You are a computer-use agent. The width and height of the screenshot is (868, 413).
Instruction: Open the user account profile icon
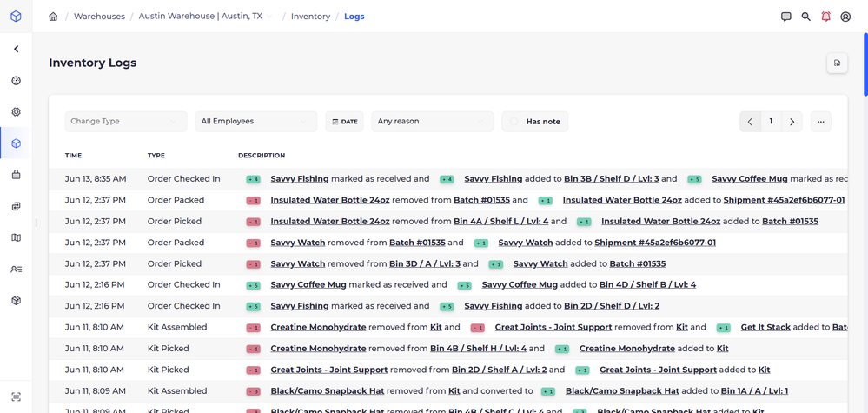click(x=845, y=17)
